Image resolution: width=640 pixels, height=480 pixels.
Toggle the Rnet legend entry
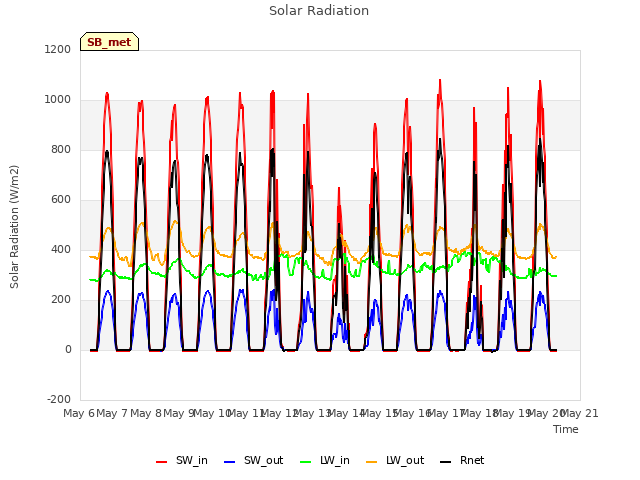(x=462, y=460)
